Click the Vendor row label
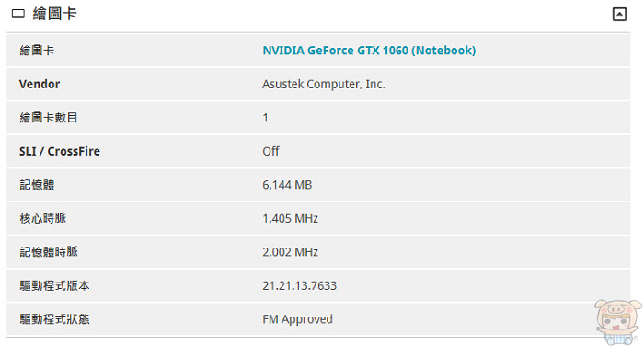Screen dimensions: 644x346 [x=40, y=85]
